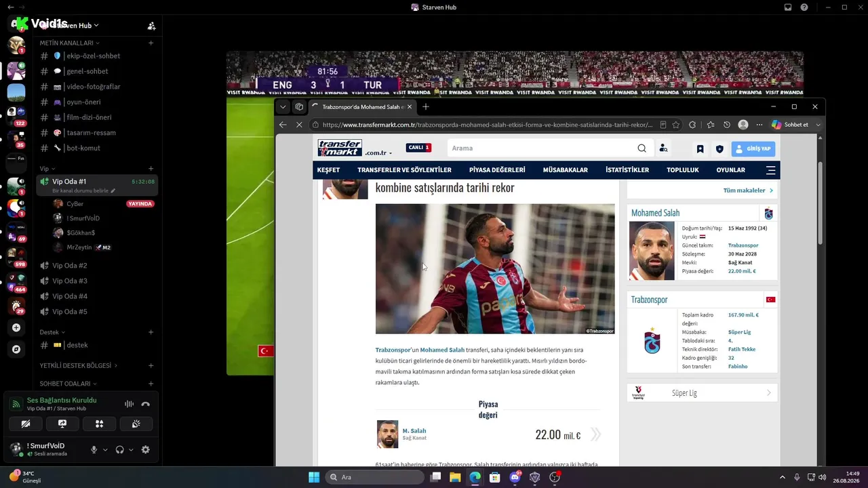Collapse the Destek category

52,332
